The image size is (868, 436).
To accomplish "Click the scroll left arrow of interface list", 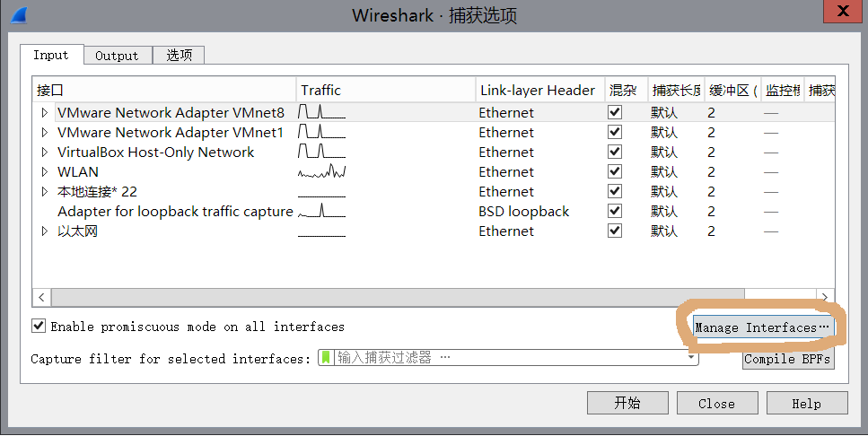I will coord(41,297).
